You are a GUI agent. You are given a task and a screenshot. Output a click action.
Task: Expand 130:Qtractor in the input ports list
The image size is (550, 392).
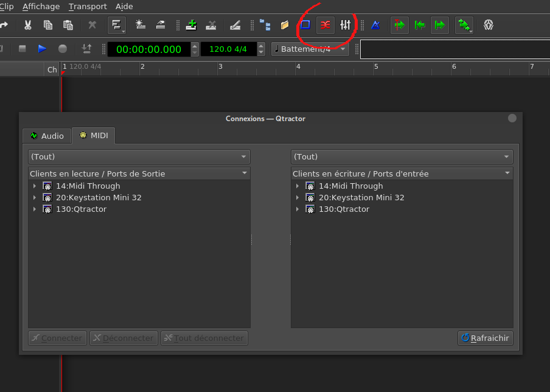(298, 209)
